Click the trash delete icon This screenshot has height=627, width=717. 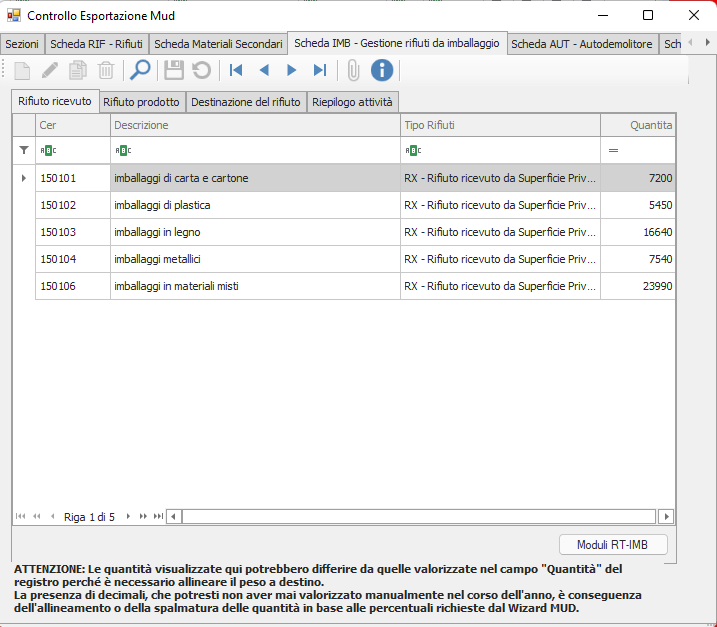(106, 70)
